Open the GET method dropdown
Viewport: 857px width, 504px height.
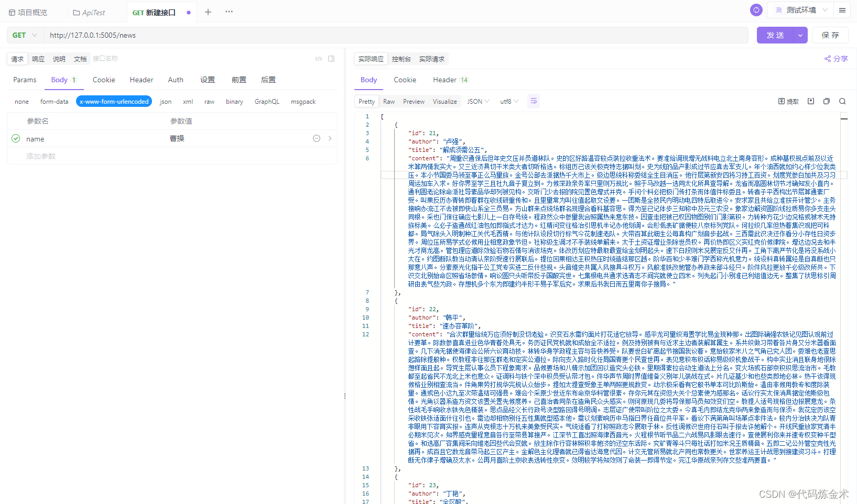(25, 35)
